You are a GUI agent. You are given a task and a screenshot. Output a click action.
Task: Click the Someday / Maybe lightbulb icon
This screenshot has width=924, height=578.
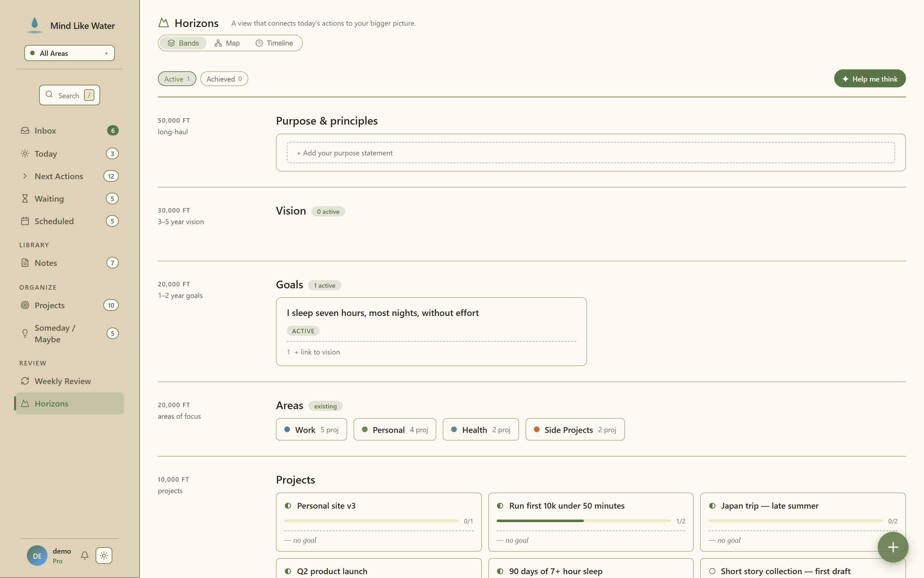tap(25, 333)
